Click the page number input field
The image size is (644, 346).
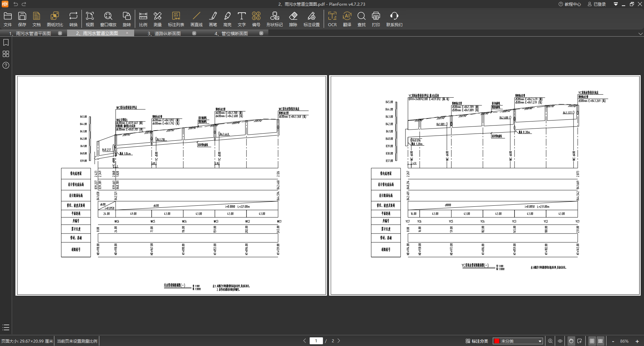pyautogui.click(x=316, y=341)
